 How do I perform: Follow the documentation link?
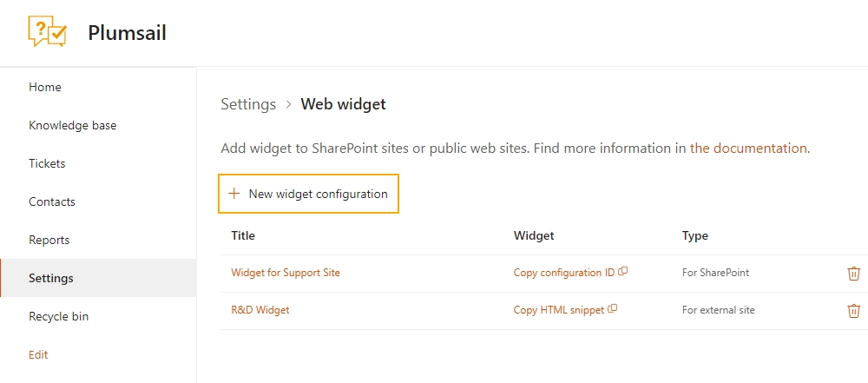(748, 148)
